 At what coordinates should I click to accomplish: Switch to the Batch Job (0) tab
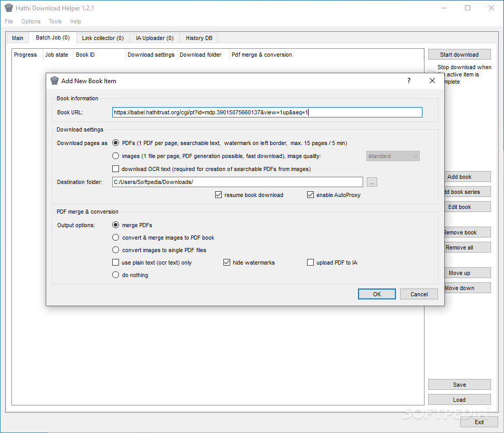pyautogui.click(x=52, y=37)
